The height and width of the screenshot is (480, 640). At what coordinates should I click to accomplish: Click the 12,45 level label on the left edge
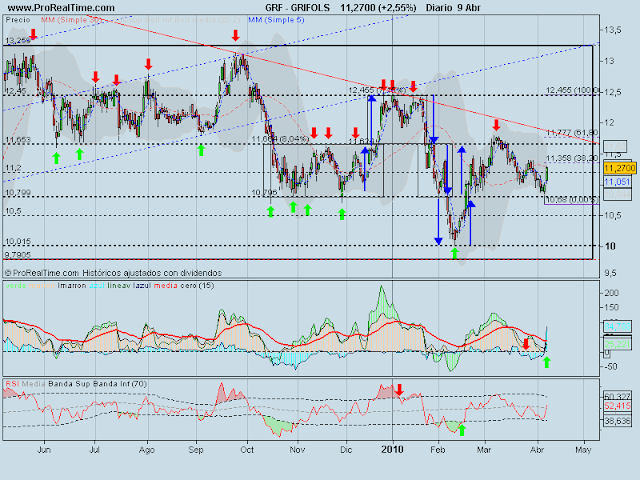tap(16, 91)
